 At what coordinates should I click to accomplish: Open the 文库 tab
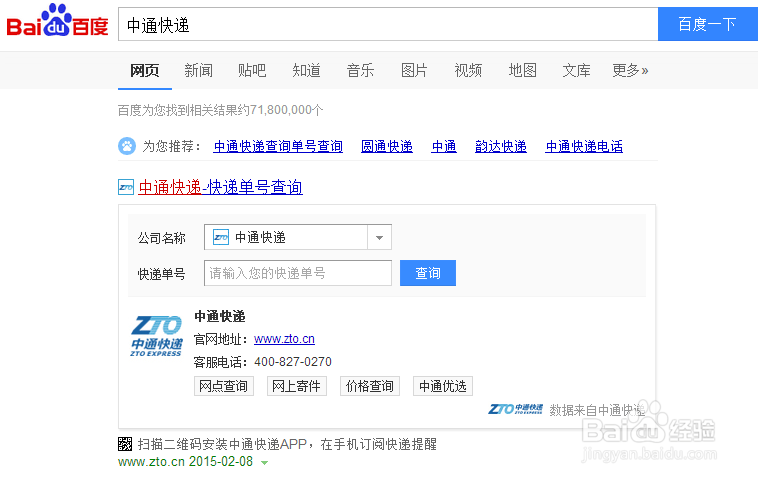[x=577, y=71]
